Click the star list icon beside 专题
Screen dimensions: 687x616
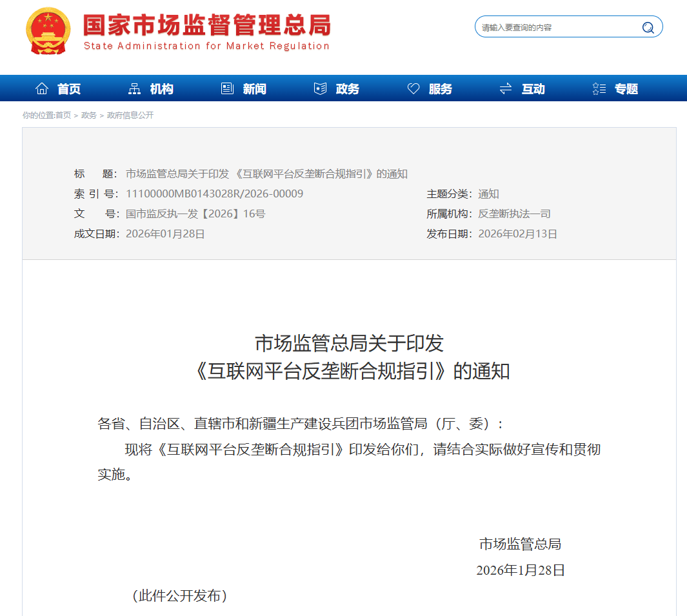coord(599,89)
